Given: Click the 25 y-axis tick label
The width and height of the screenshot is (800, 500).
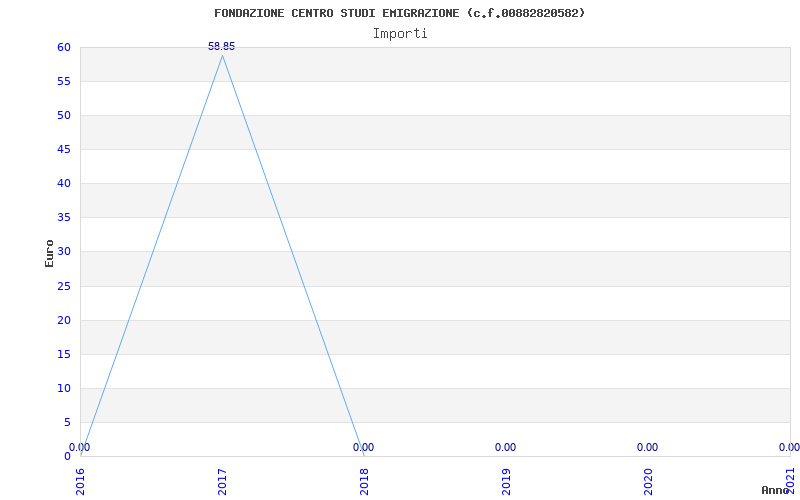Looking at the screenshot, I should pos(64,286).
